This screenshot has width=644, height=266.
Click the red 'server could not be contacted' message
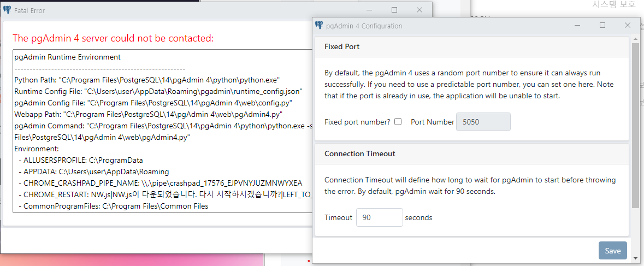113,39
